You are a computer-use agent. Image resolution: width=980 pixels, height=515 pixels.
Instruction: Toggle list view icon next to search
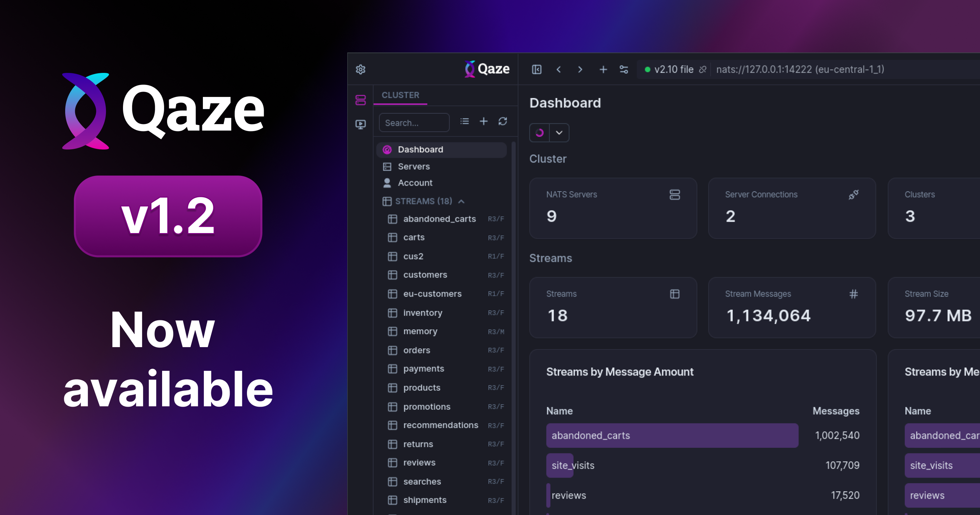tap(465, 121)
